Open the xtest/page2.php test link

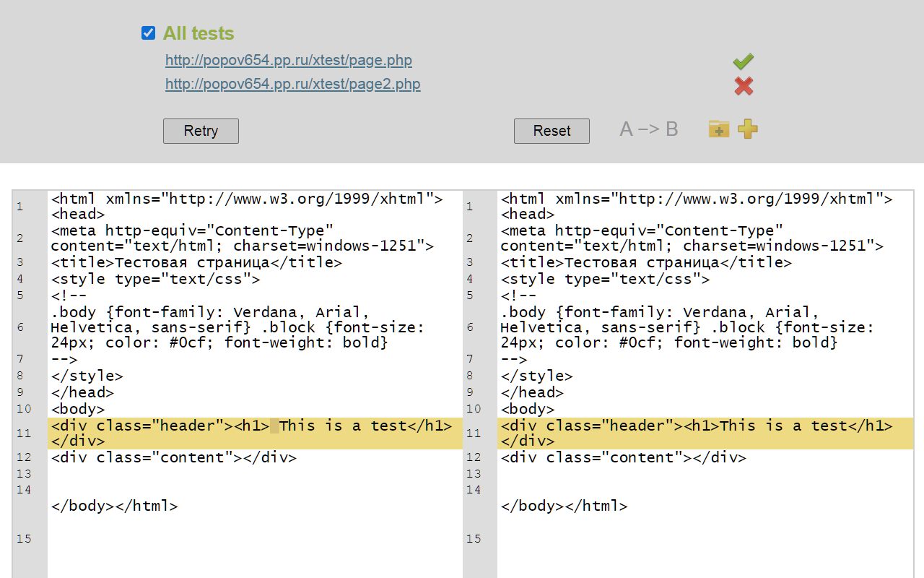pyautogui.click(x=292, y=84)
